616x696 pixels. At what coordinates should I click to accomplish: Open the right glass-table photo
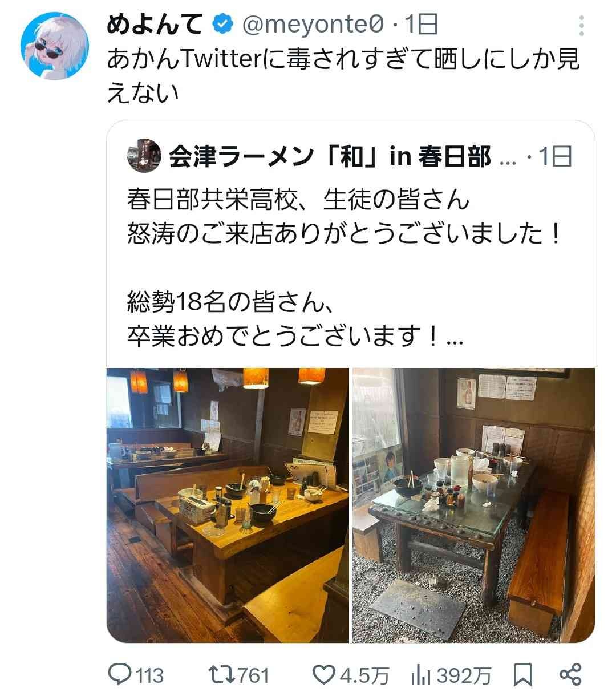point(473,505)
